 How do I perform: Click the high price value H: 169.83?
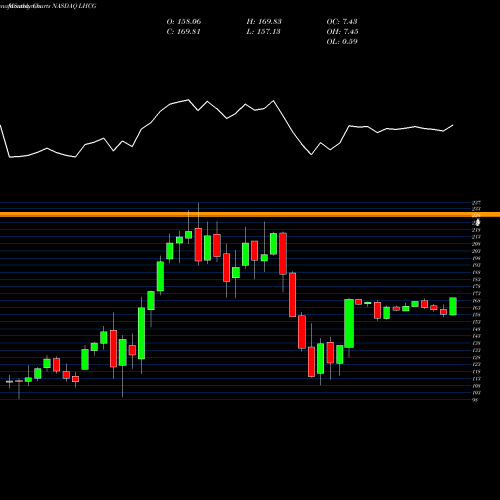point(264,22)
